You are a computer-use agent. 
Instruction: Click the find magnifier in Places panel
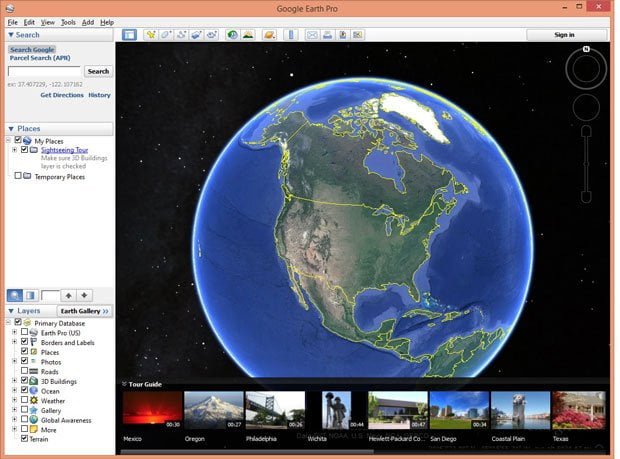click(15, 295)
